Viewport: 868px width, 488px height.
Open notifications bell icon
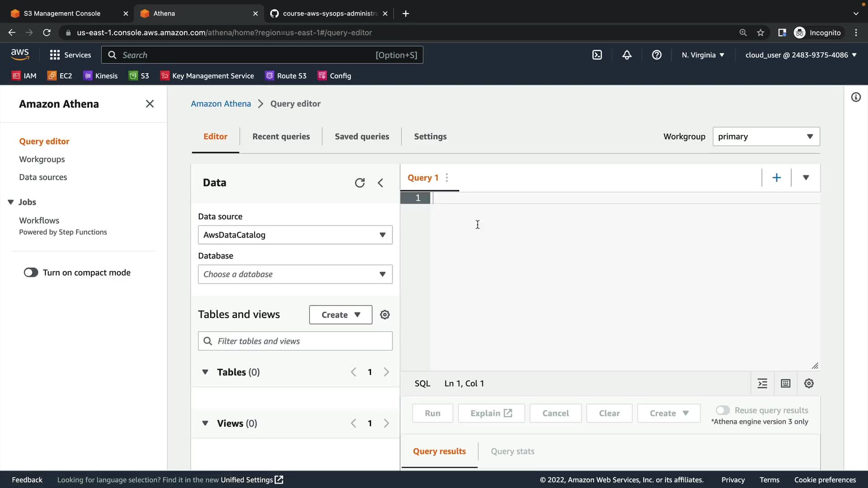coord(627,55)
